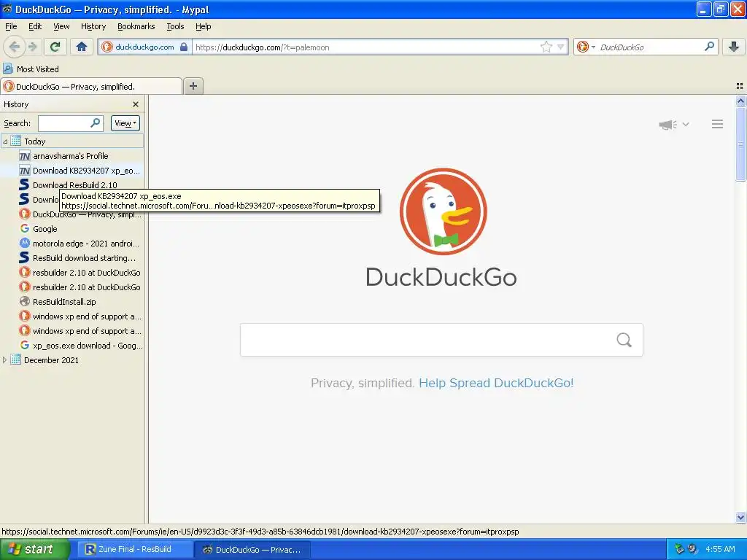Click the megaphone announcements icon
The image size is (747, 560).
(x=668, y=125)
